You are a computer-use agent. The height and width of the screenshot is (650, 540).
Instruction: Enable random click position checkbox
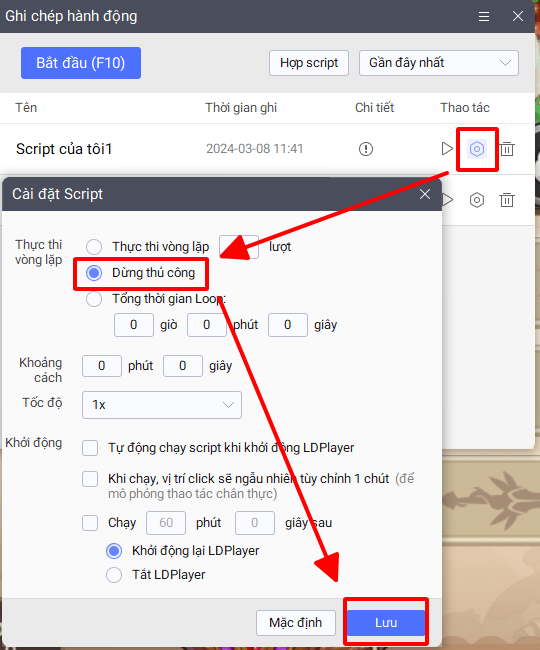[x=90, y=479]
